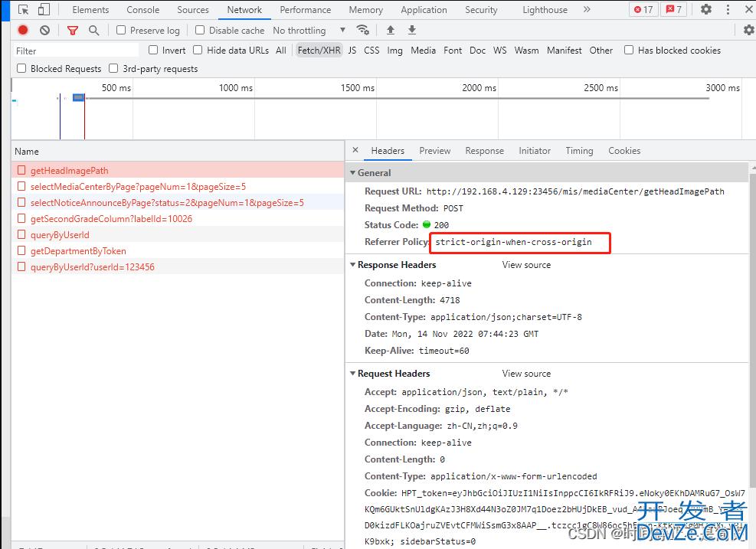Select the getHeadImagePath request row

(x=178, y=171)
